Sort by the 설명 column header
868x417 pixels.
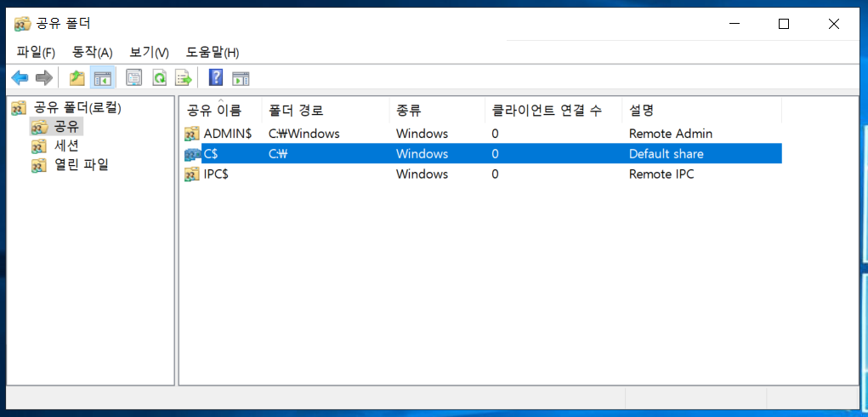pyautogui.click(x=702, y=110)
